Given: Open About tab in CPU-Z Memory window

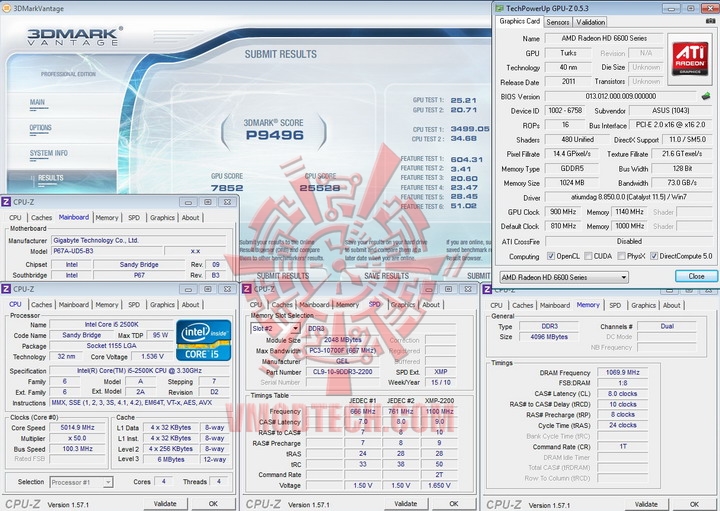Looking at the screenshot, I should tap(671, 305).
